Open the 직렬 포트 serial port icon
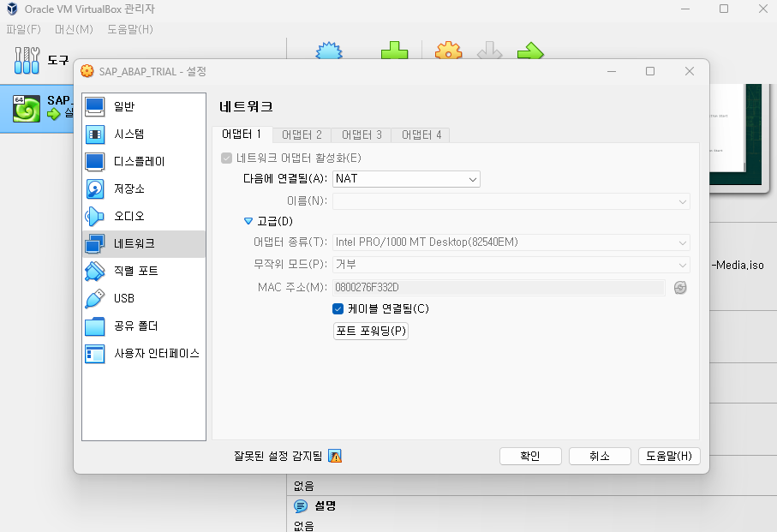Screen dimensions: 777x532 point(94,271)
